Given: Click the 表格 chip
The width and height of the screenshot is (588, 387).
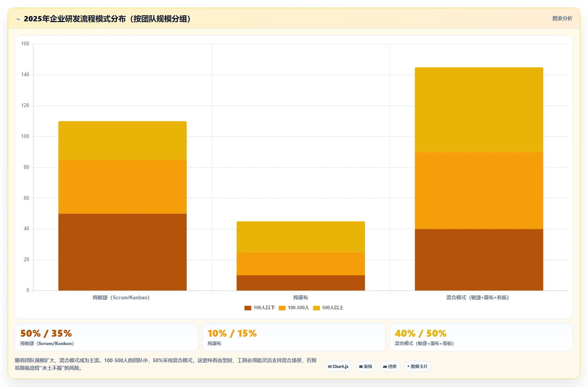Looking at the screenshot, I should [365, 366].
